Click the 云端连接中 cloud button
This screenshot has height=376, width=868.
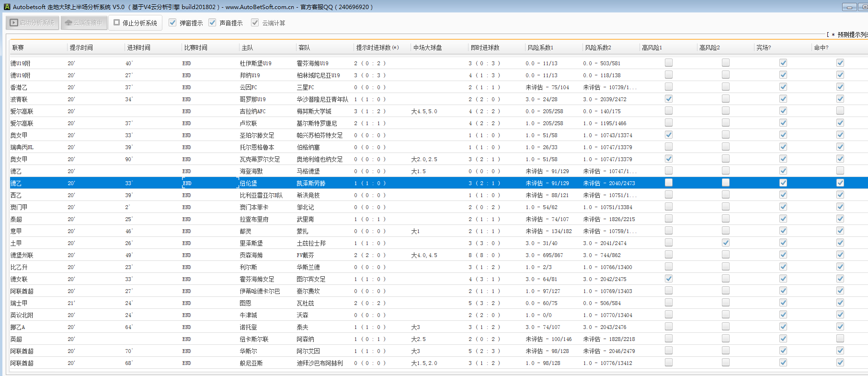click(x=84, y=23)
